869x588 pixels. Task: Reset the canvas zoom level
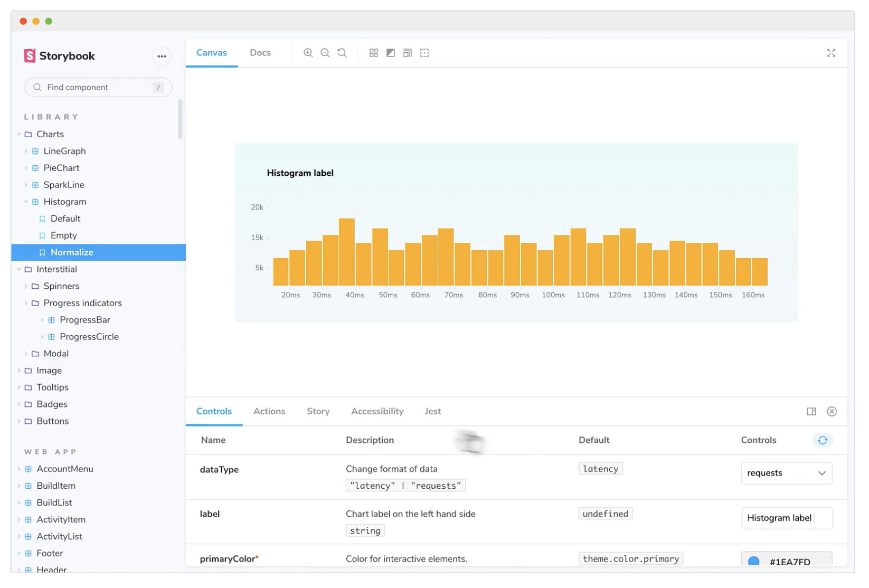click(342, 53)
